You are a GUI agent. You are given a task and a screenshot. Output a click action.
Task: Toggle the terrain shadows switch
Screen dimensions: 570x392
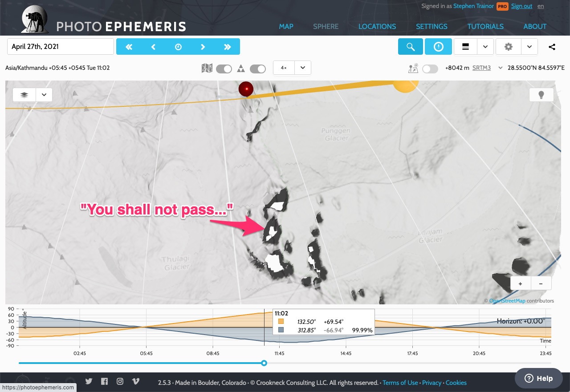[x=258, y=69]
